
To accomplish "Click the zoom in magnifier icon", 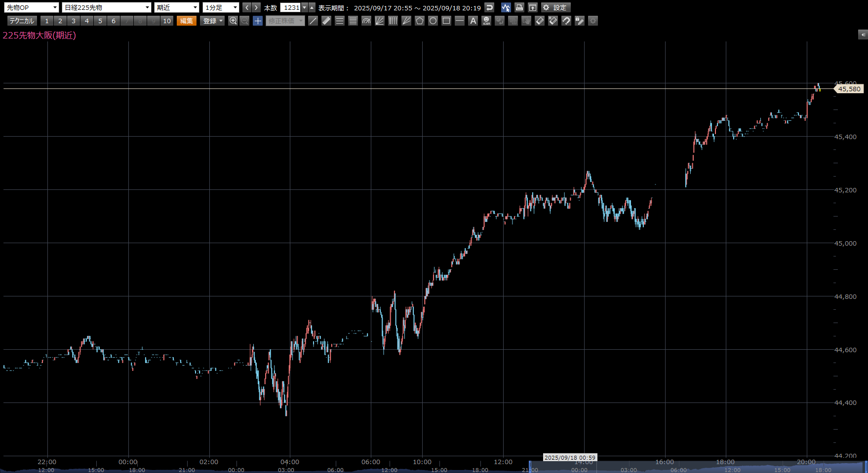I will click(x=233, y=21).
